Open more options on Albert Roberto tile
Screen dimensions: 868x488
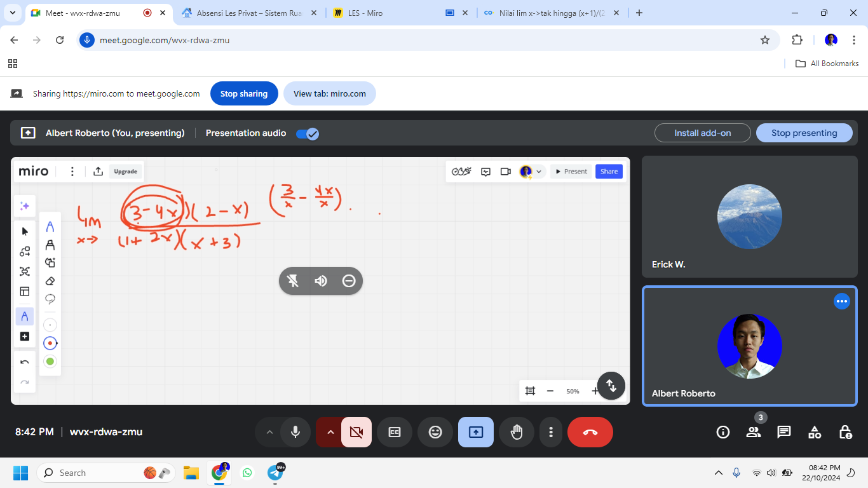[x=842, y=301]
